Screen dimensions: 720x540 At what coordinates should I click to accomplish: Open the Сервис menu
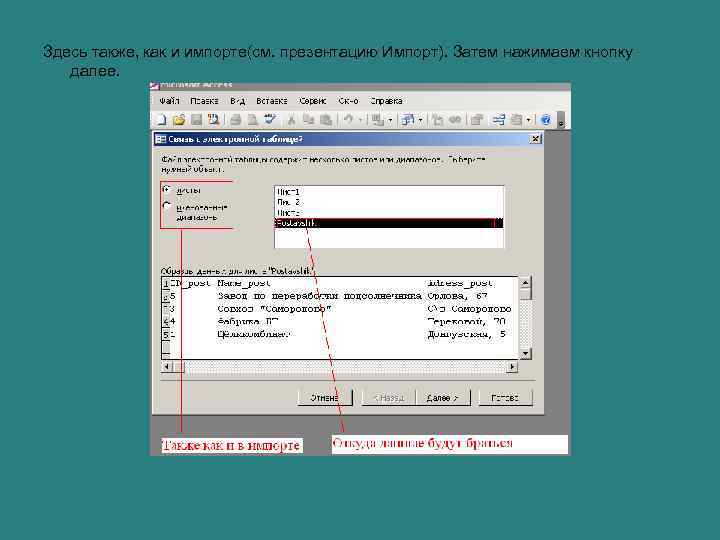(x=312, y=101)
